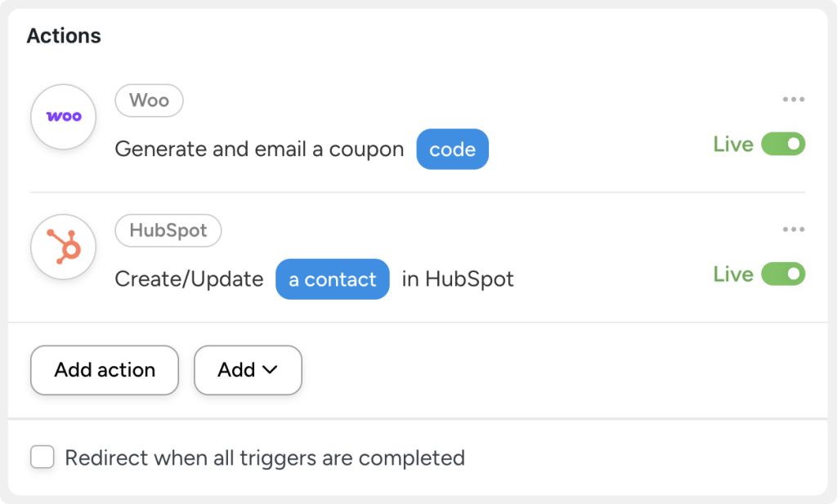Click the Add action button
Viewport: 837px width, 504px height.
tap(104, 370)
